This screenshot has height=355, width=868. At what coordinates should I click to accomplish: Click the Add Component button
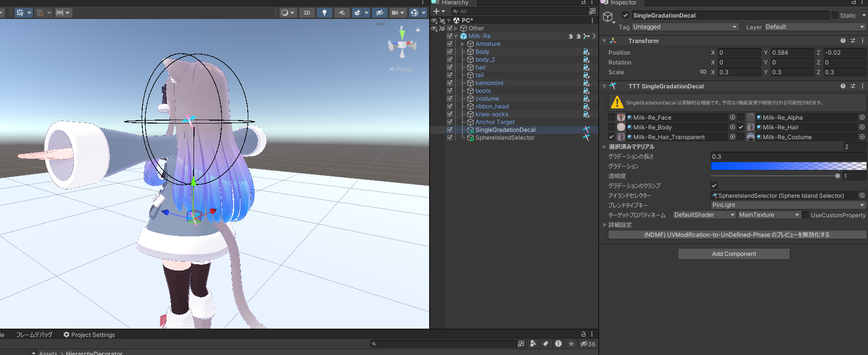coord(734,254)
